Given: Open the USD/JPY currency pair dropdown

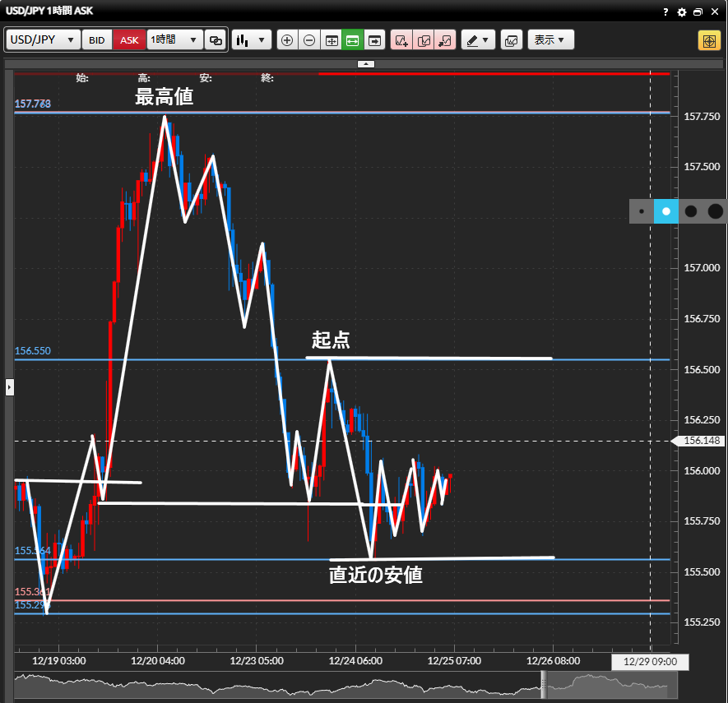Looking at the screenshot, I should click(43, 40).
